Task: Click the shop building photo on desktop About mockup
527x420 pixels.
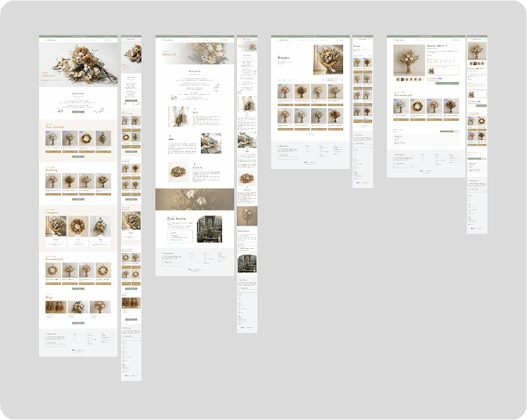Action: point(209,229)
